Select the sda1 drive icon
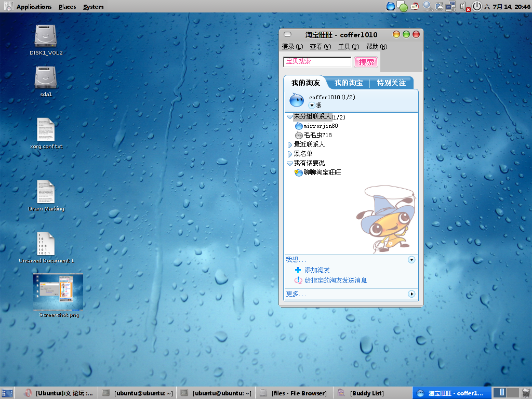 point(46,77)
